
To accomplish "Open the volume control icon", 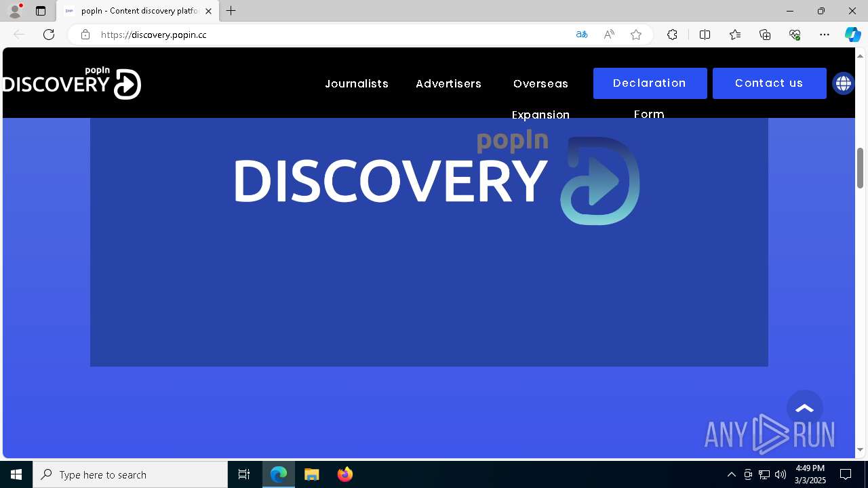I will point(781,474).
